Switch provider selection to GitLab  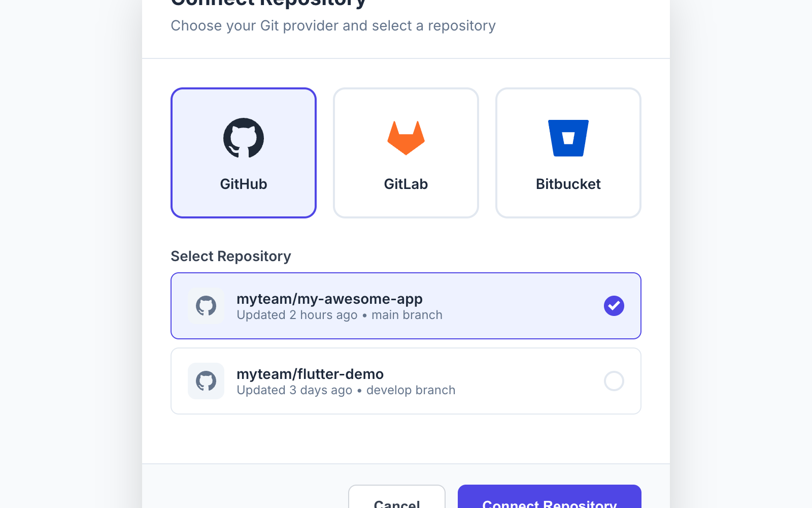point(405,152)
